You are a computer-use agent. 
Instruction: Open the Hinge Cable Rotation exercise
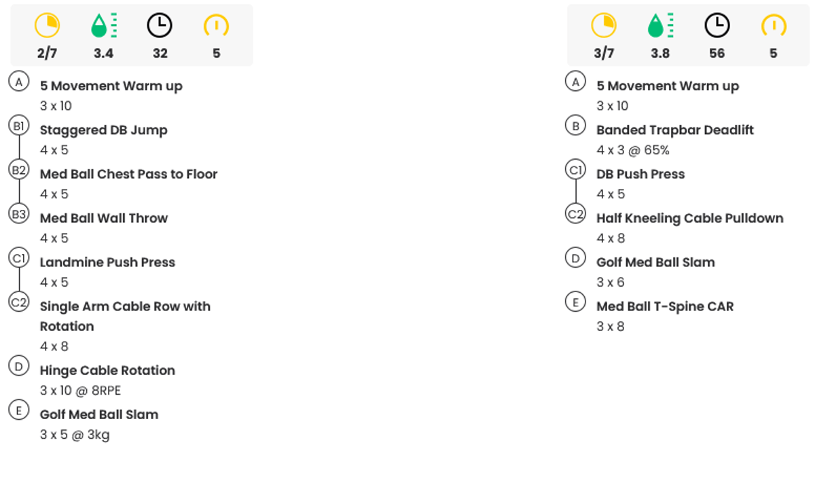[107, 371]
